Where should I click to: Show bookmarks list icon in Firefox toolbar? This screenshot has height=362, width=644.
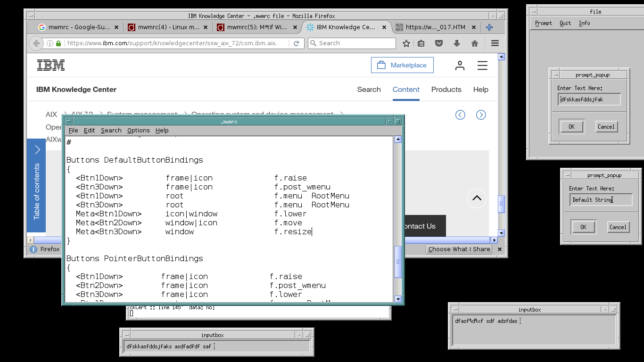[x=421, y=43]
